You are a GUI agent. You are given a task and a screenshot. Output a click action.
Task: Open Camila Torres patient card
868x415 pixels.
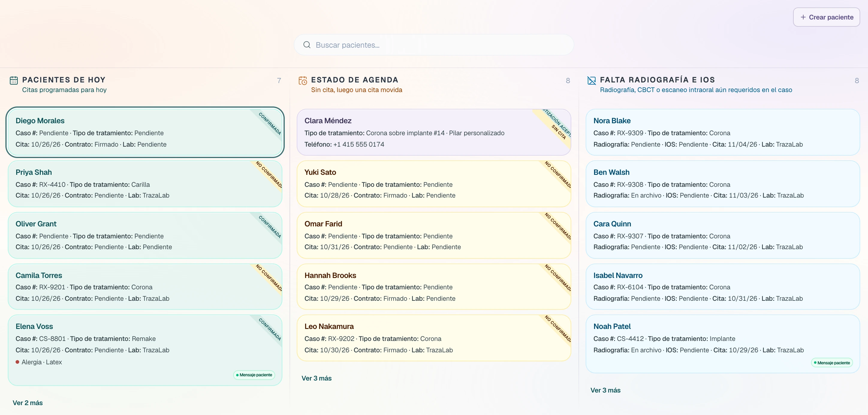pos(145,287)
